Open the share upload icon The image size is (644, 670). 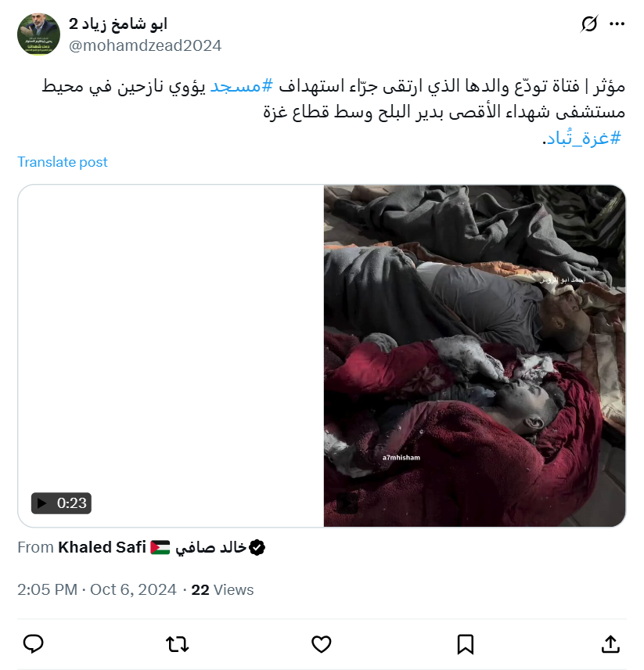pos(610,644)
